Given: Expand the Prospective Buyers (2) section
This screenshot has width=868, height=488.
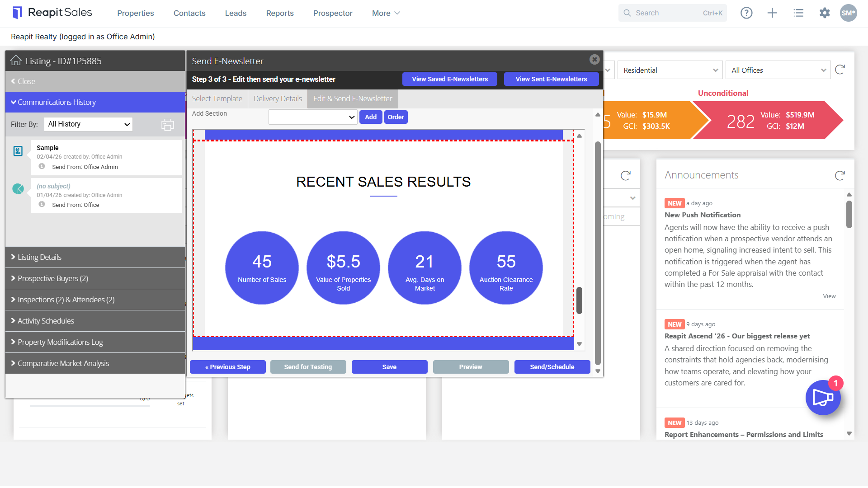Looking at the screenshot, I should [x=95, y=278].
